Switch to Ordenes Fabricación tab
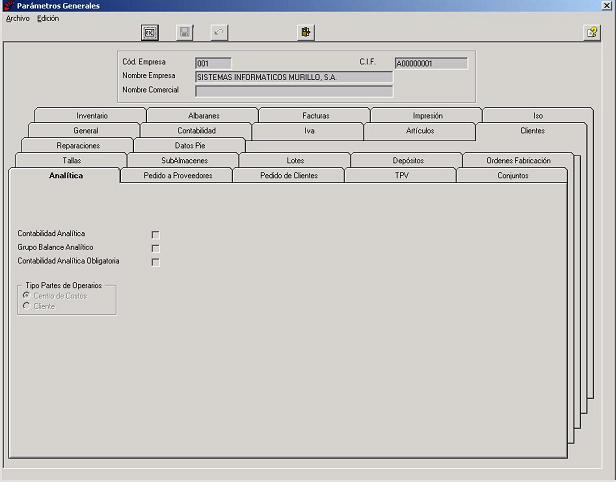Viewport: 616px width, 482px height. 518,160
